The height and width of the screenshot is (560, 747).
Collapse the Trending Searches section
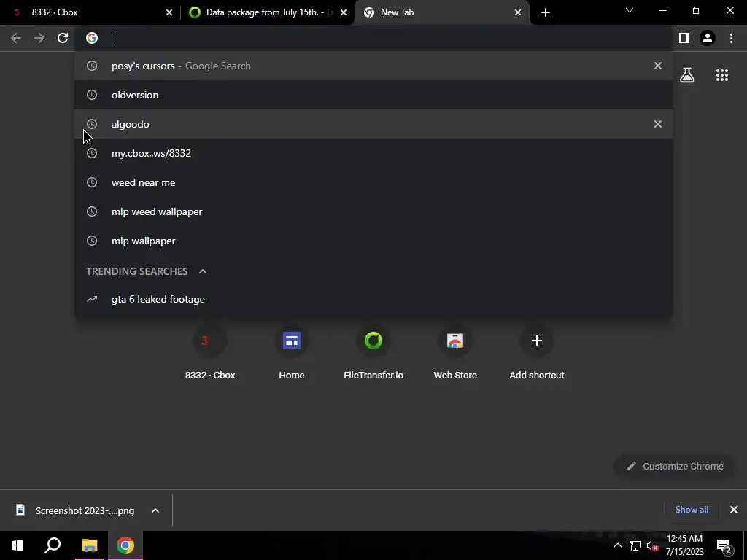click(203, 271)
